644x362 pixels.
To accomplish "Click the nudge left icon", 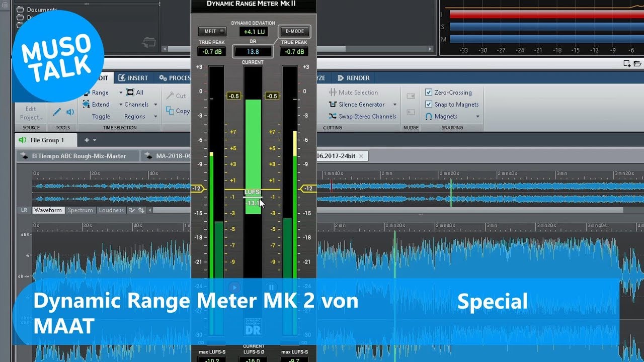I will point(411,96).
